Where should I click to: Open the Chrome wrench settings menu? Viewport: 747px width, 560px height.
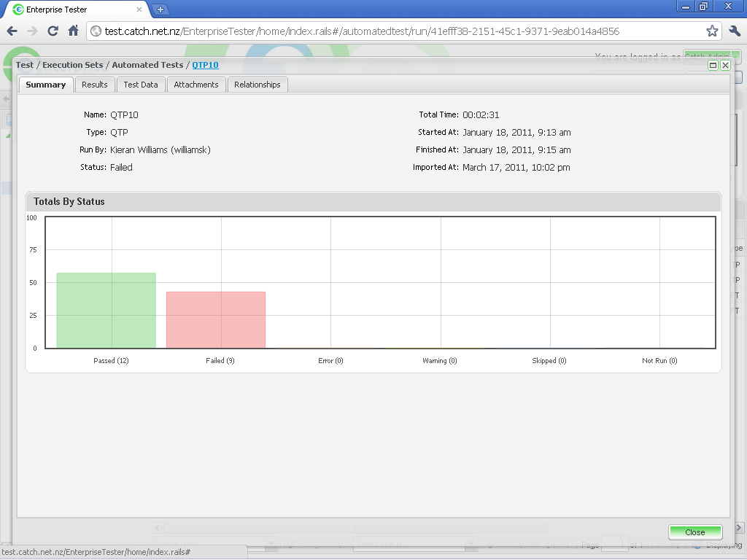(x=734, y=31)
